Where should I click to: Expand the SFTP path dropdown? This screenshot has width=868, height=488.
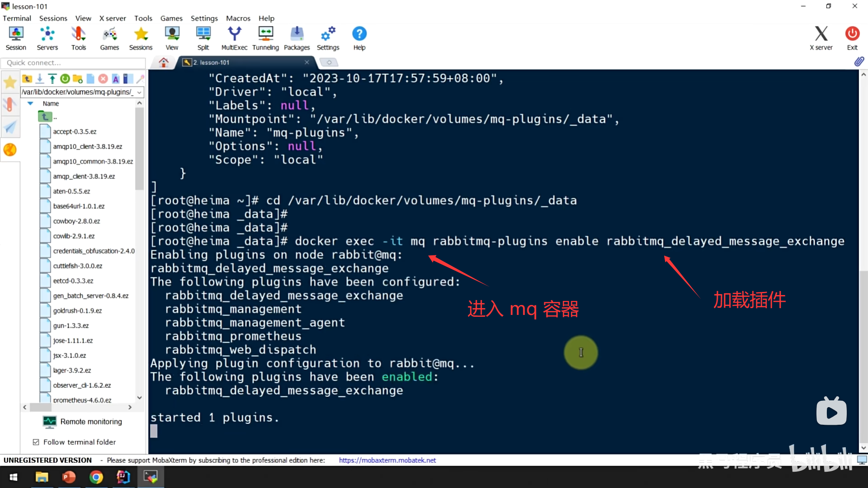[139, 92]
